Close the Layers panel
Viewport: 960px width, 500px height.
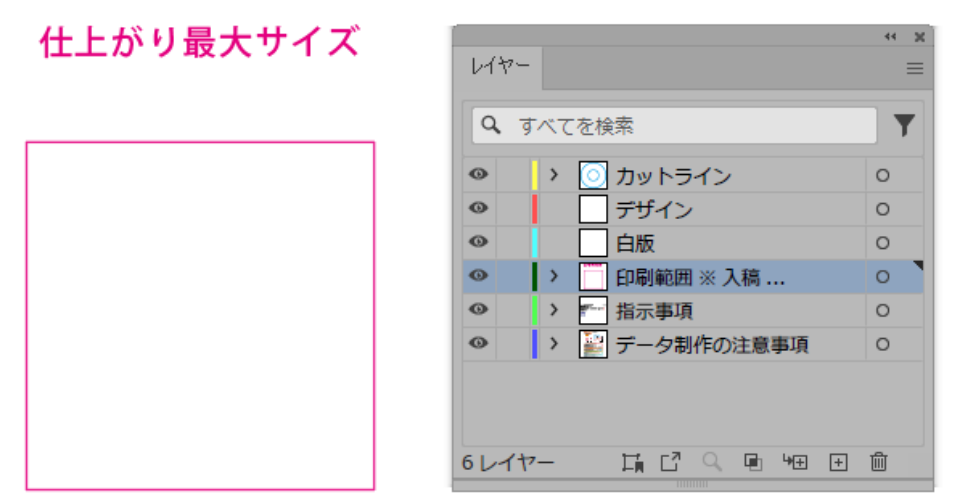pos(920,37)
